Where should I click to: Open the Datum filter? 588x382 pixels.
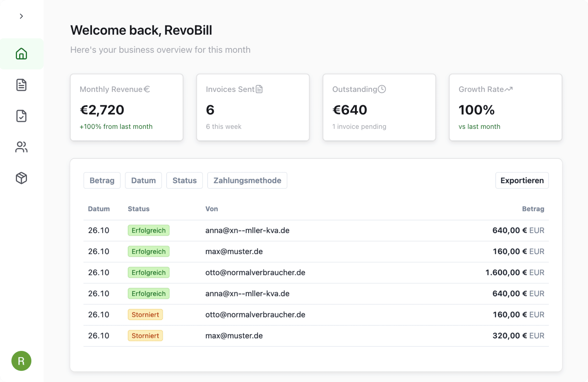pos(144,180)
